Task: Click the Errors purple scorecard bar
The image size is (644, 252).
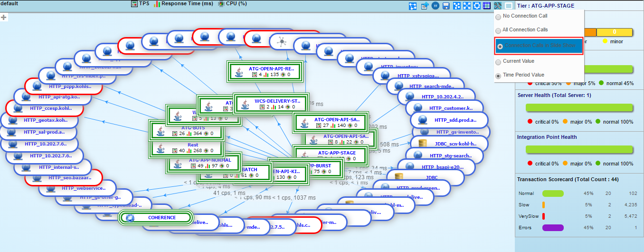Action: pos(553,228)
